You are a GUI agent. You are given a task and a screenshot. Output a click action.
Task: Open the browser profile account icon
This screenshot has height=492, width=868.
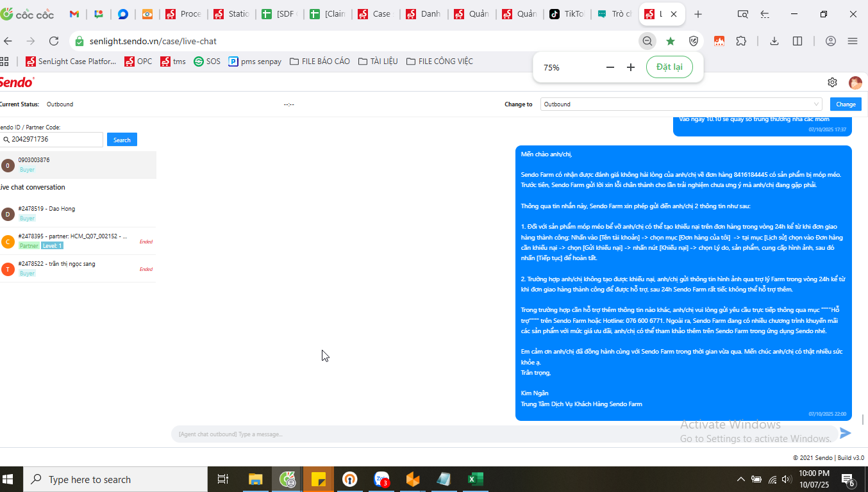[x=831, y=41]
